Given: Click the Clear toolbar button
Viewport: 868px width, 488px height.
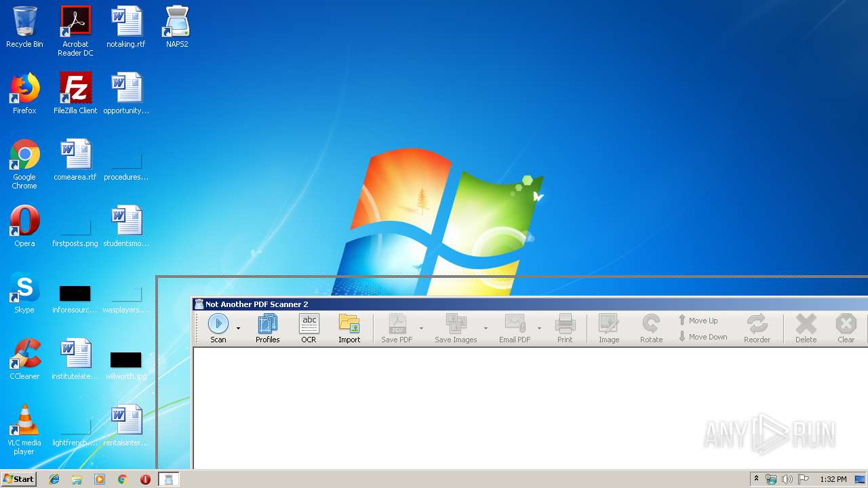Looking at the screenshot, I should click(846, 329).
